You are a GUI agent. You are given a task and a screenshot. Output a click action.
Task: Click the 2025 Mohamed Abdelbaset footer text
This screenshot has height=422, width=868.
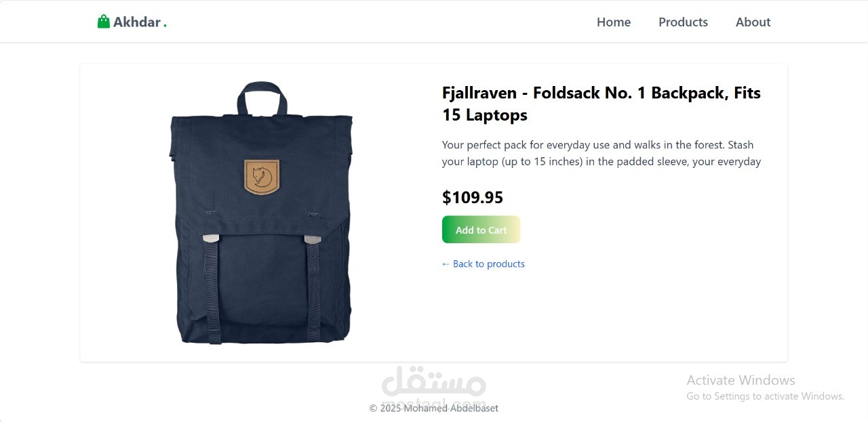click(434, 408)
